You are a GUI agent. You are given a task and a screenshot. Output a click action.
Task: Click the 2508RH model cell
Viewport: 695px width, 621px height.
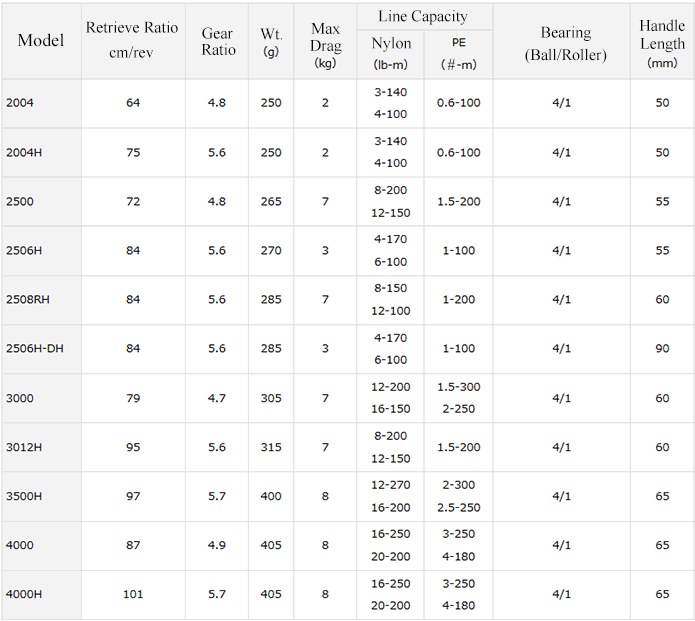click(x=27, y=300)
